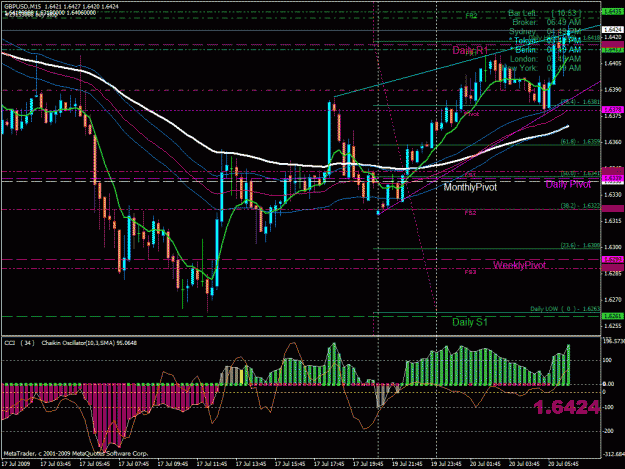Screen dimensions: 625x469
Task: Click the -312.684 indicator scale minimum
Action: [x=613, y=454]
